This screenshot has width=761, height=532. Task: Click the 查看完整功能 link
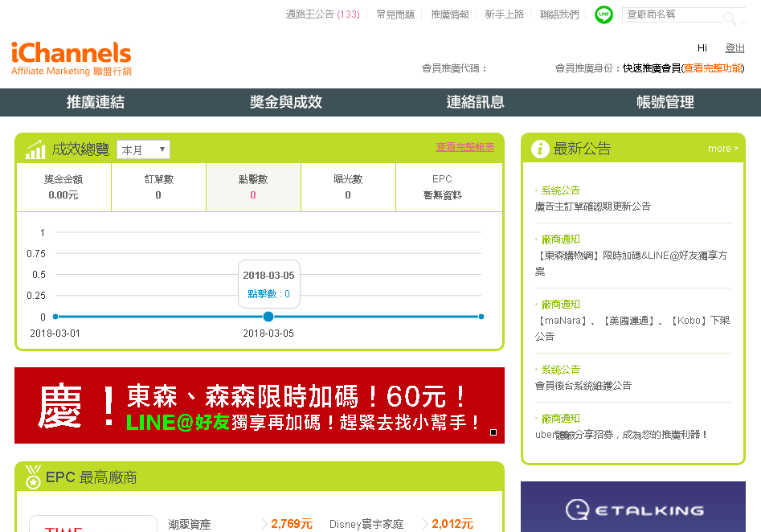(713, 68)
